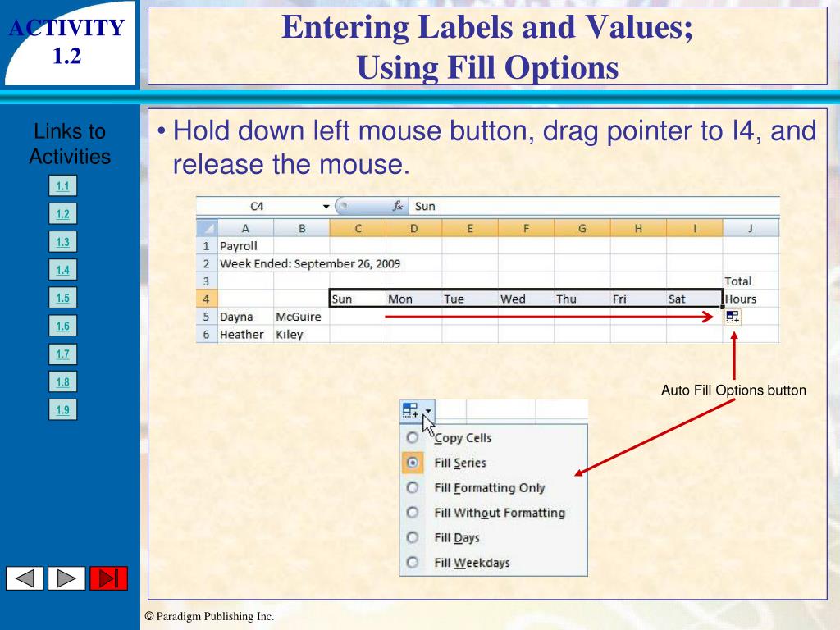Screen dimensions: 840x630
Task: Open activity link 1.3
Action: pyautogui.click(x=62, y=242)
